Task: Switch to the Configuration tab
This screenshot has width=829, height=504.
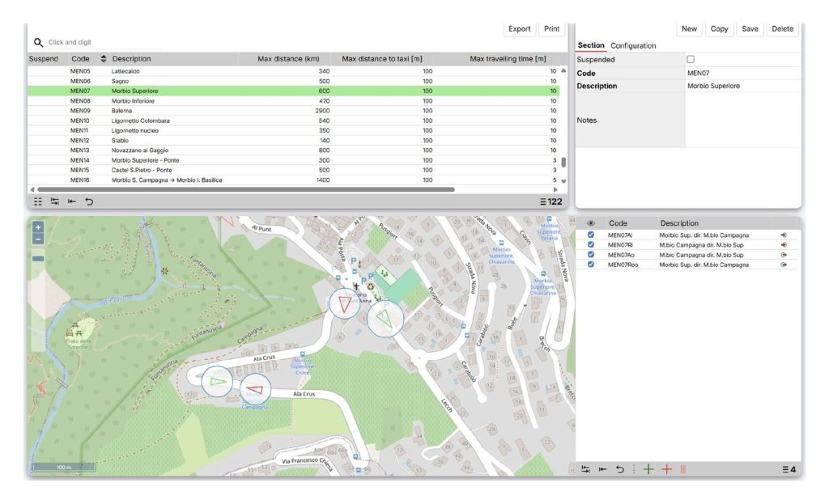Action: click(633, 45)
